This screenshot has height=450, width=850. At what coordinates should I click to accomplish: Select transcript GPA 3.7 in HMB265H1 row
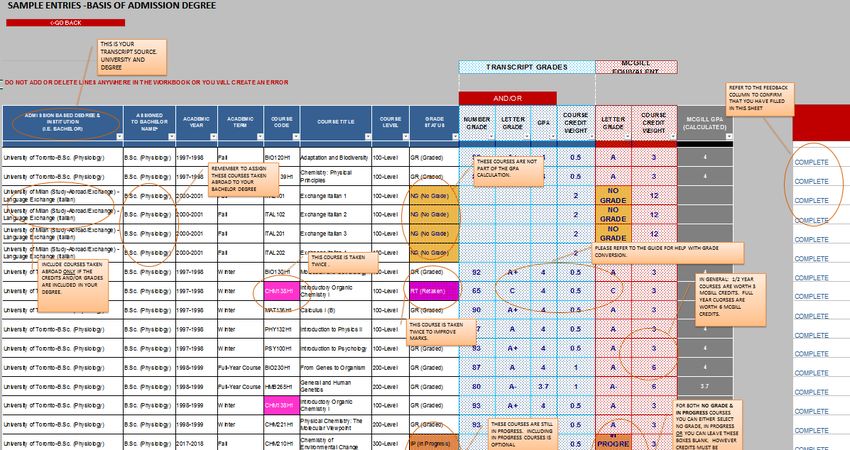pyautogui.click(x=543, y=387)
